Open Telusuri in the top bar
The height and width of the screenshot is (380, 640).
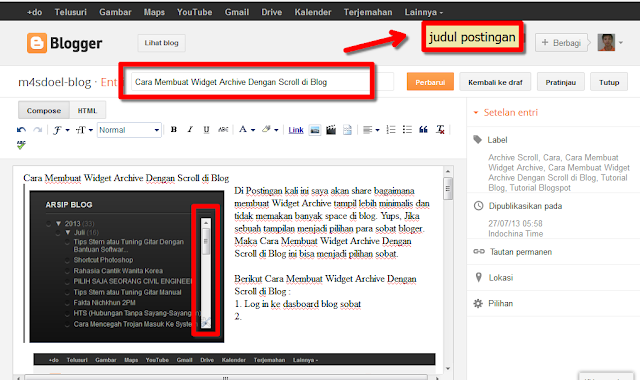(71, 12)
